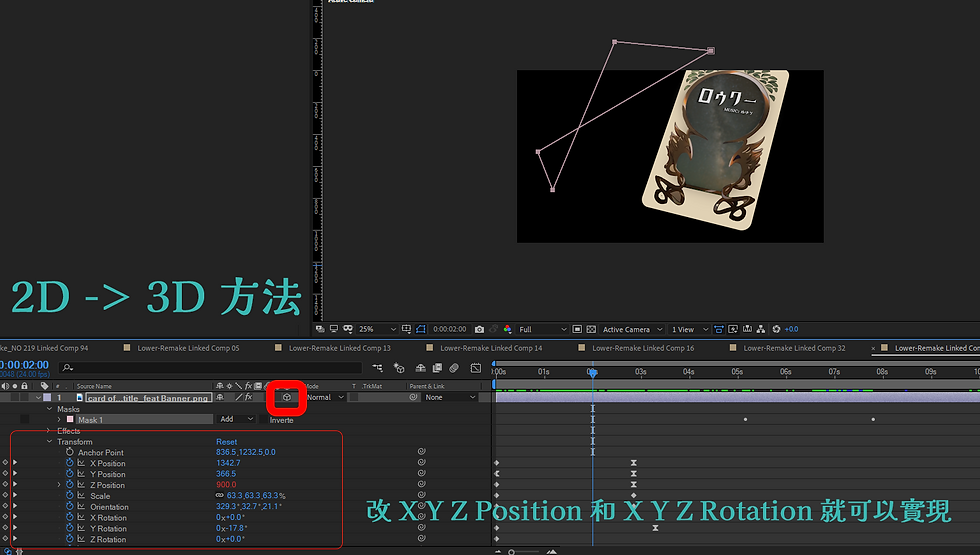This screenshot has height=555, width=980.
Task: Toggle the Anchor Point stopwatch
Action: point(69,452)
